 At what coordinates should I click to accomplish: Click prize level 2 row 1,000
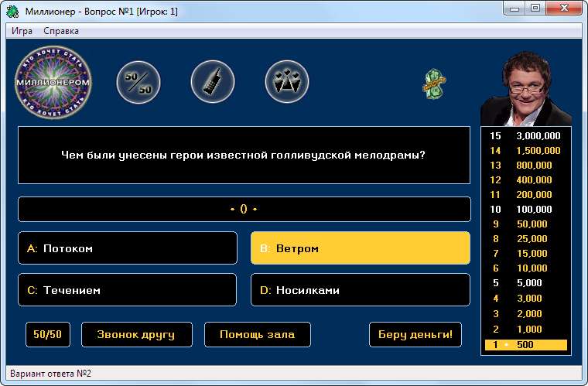coord(526,329)
